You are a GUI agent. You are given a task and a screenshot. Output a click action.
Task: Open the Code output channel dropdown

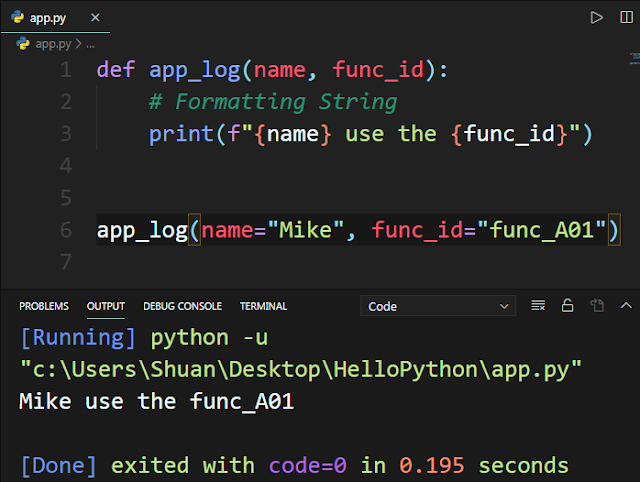coord(438,306)
